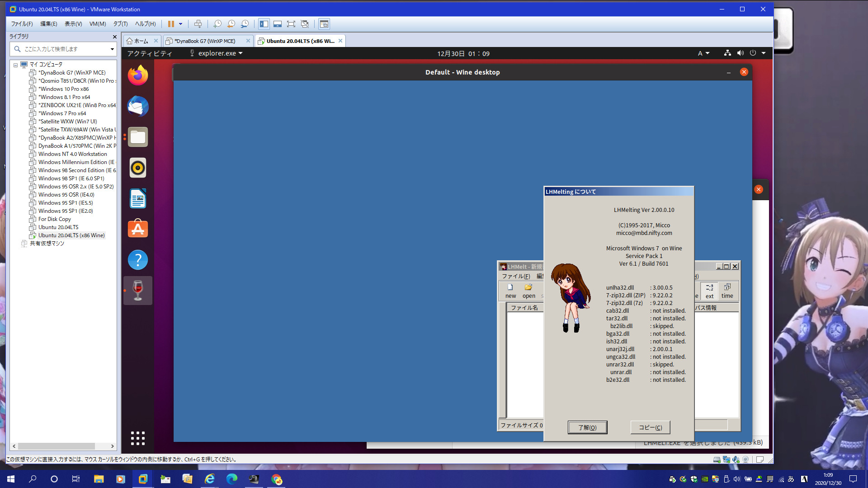Click the new archive icon in LHMelt
Screen dimensions: 868x488
coord(510,291)
